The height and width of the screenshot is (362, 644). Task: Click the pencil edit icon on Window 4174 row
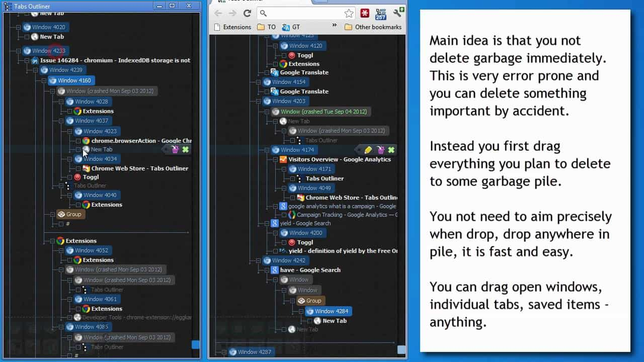point(368,150)
